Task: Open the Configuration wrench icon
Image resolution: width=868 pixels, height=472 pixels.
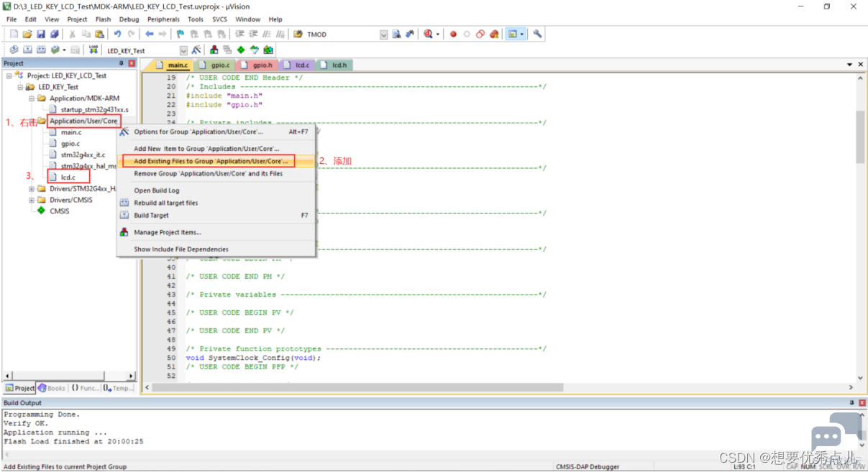Action: tap(537, 34)
